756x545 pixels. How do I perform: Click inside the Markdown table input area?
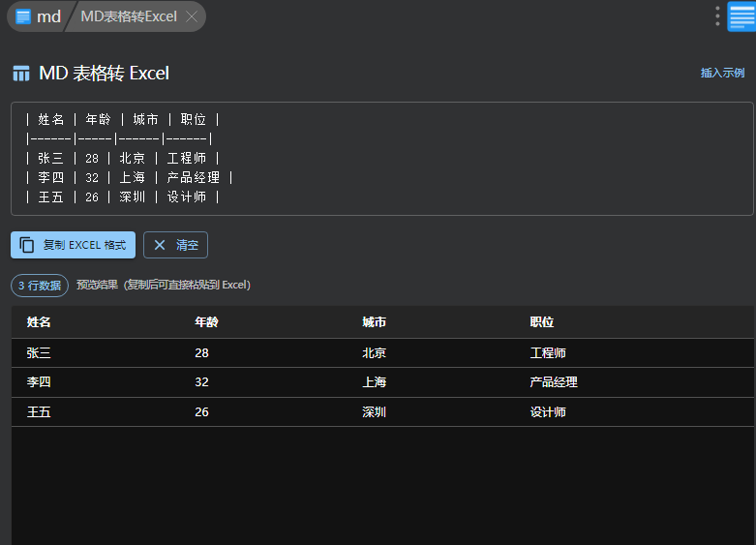381,158
